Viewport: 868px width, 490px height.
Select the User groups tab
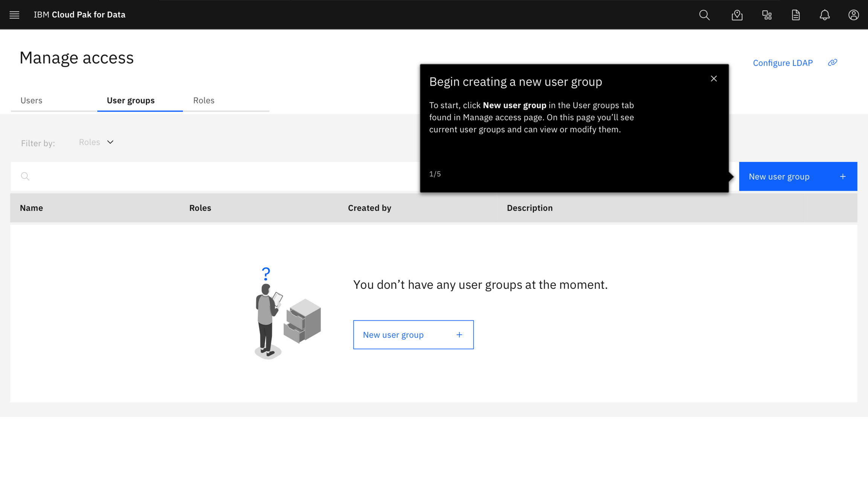130,100
